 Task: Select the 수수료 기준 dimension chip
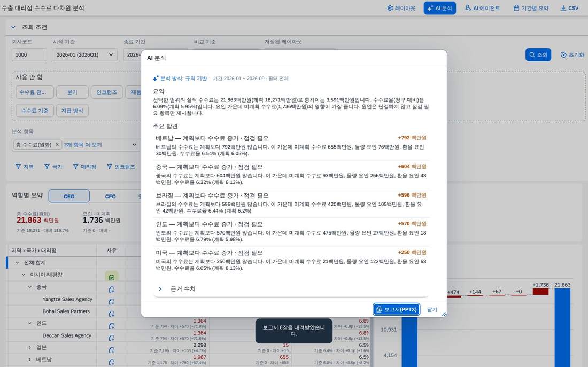tap(35, 111)
